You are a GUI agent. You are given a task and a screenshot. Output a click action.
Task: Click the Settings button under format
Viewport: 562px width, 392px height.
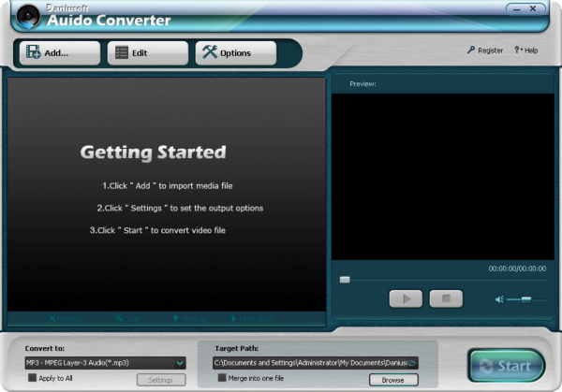pyautogui.click(x=161, y=380)
